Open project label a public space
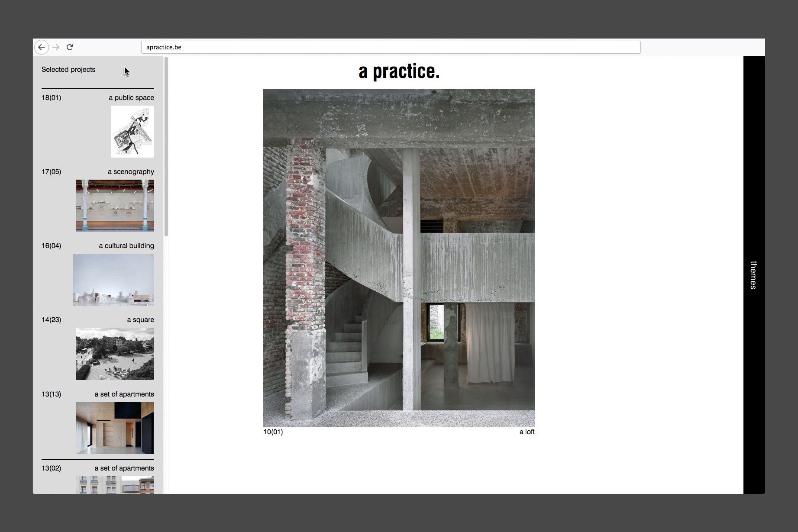The width and height of the screenshot is (798, 532). pyautogui.click(x=131, y=97)
